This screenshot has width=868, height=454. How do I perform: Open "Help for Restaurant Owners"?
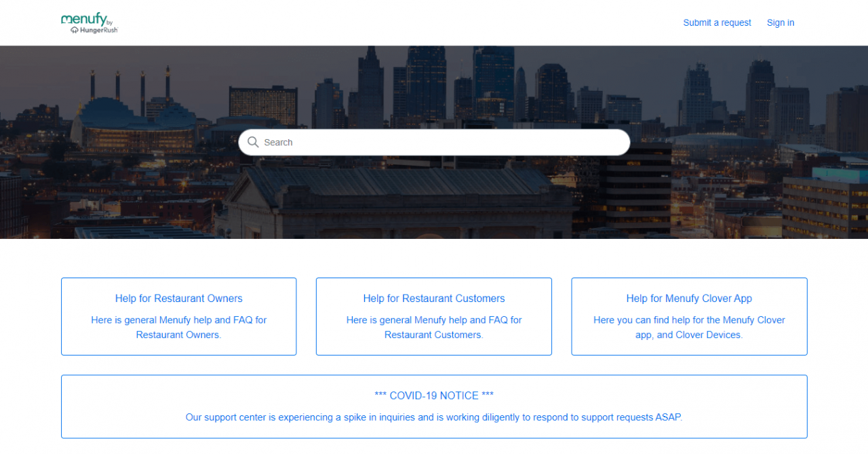pos(178,298)
